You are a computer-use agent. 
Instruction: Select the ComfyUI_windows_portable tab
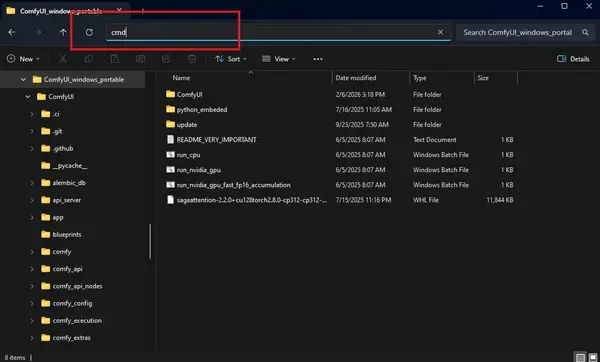pyautogui.click(x=65, y=11)
